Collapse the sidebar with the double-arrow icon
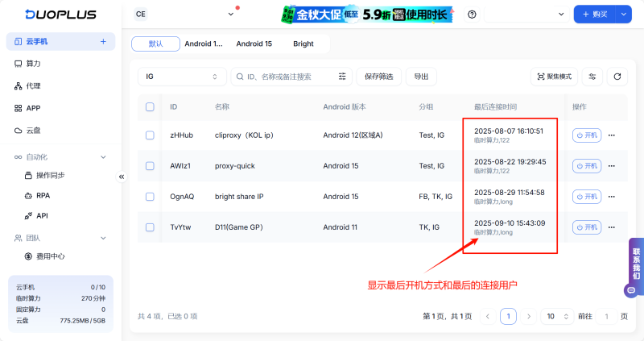 point(122,177)
